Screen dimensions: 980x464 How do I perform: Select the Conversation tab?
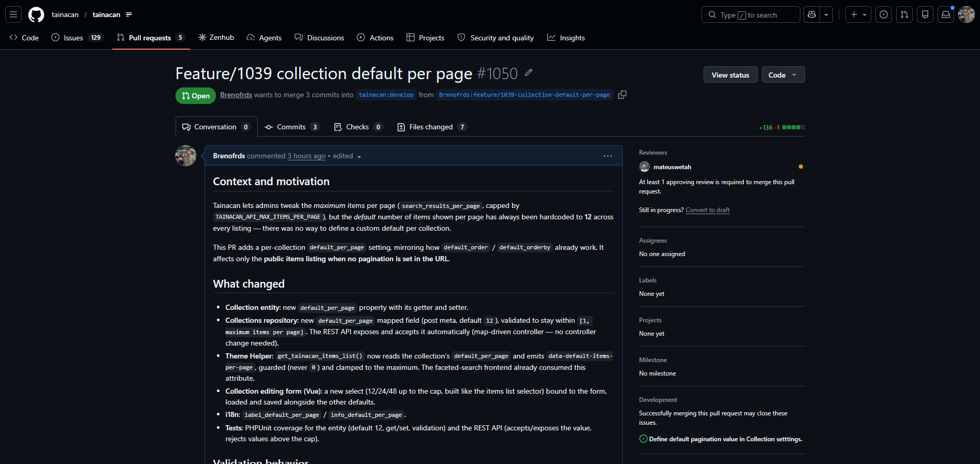(x=216, y=127)
